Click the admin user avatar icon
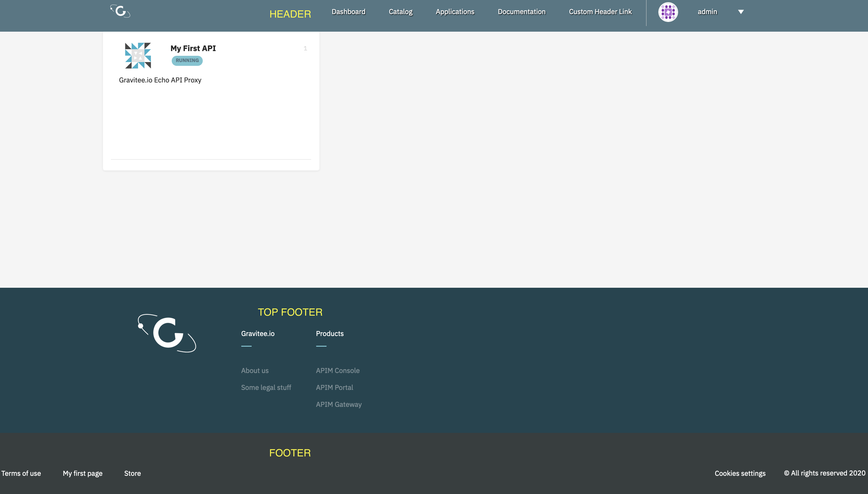The width and height of the screenshot is (868, 494). click(x=668, y=12)
